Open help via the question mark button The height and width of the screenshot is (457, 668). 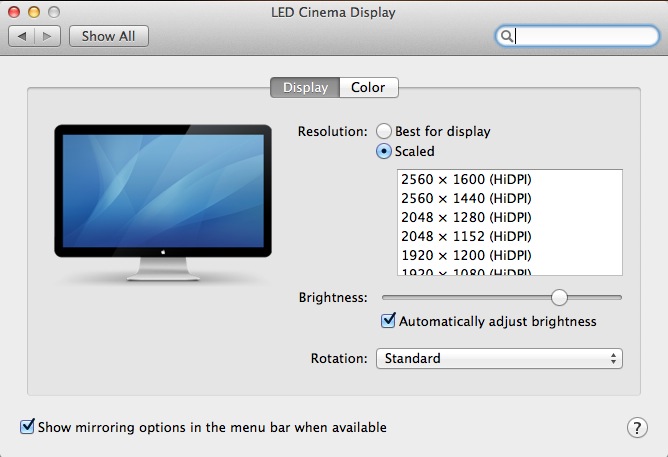[637, 427]
